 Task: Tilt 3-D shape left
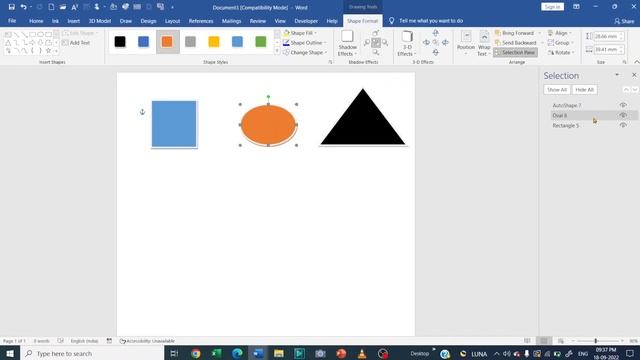pos(426,42)
